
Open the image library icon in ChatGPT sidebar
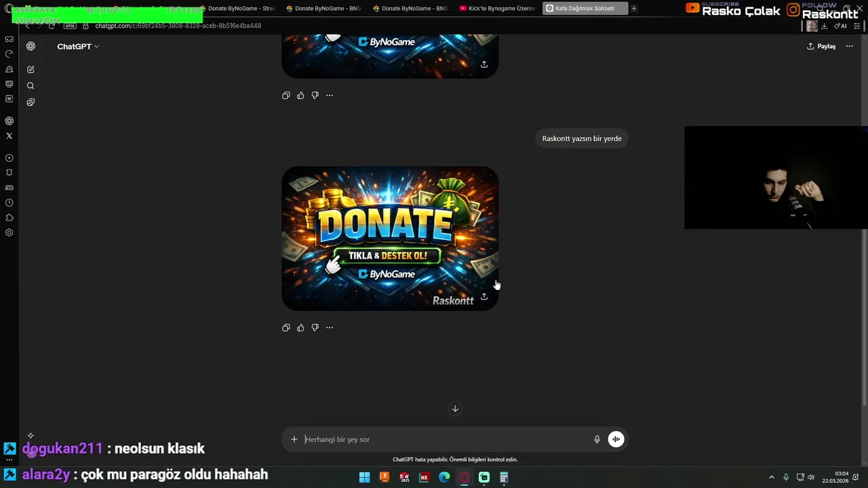31,102
